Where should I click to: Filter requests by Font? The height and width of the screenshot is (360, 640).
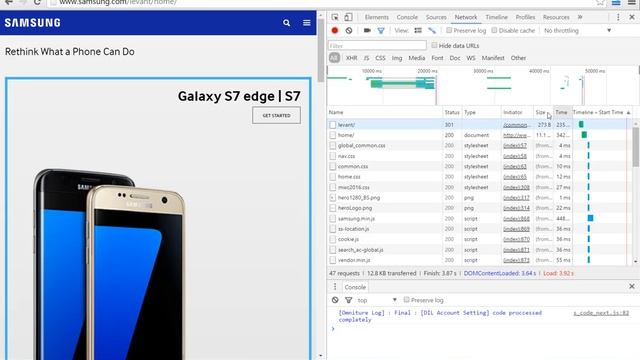[x=437, y=58]
